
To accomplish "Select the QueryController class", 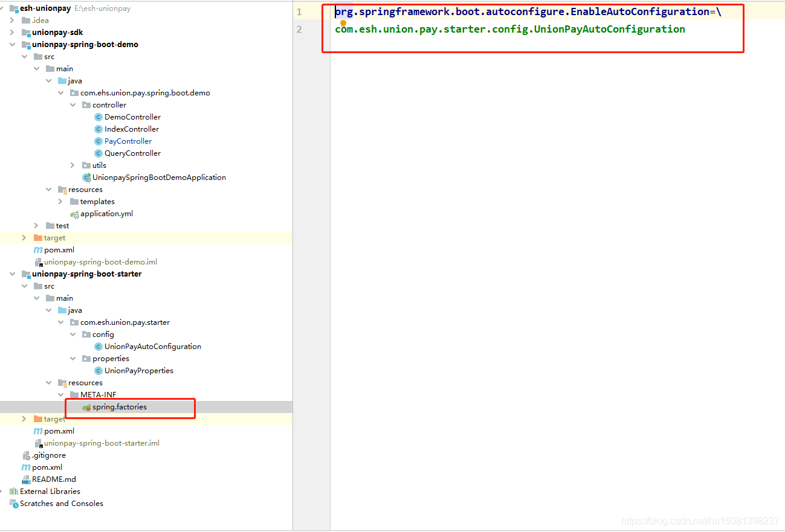I will tap(132, 153).
